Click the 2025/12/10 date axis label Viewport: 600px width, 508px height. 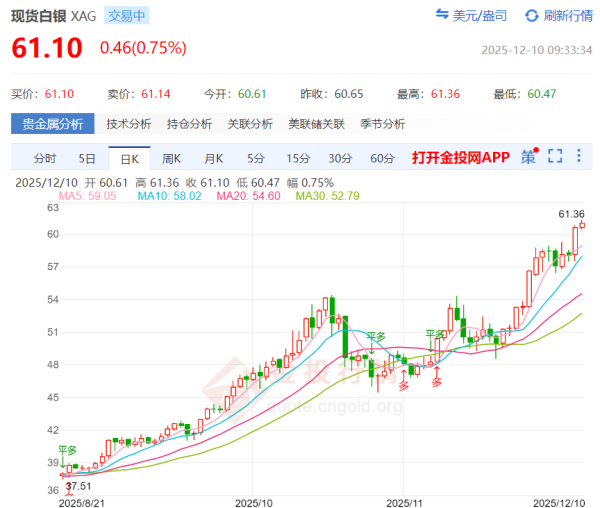tap(559, 503)
